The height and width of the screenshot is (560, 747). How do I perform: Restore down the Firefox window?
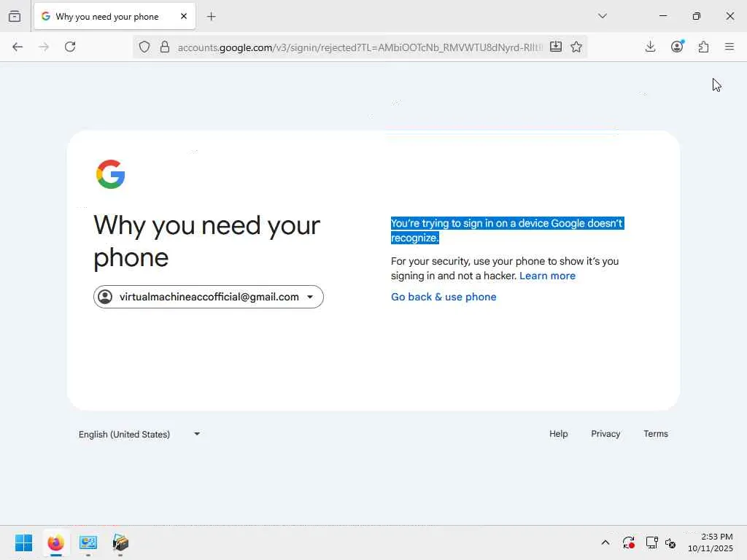click(x=697, y=16)
